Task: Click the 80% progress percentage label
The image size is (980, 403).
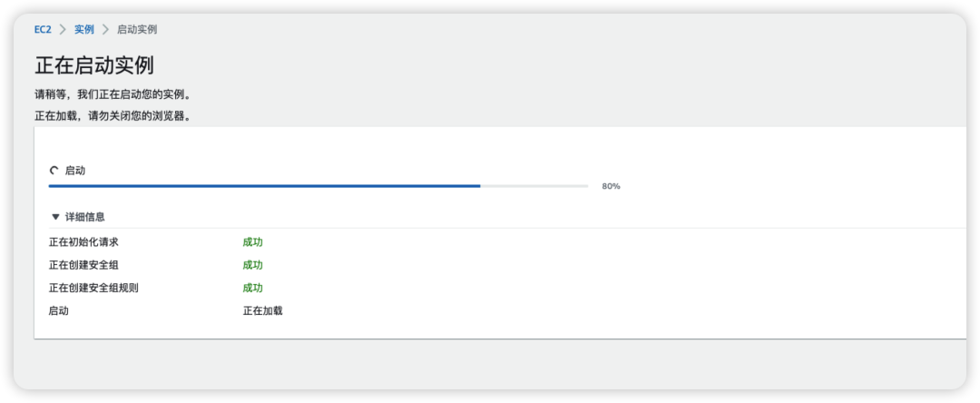Action: 611,186
